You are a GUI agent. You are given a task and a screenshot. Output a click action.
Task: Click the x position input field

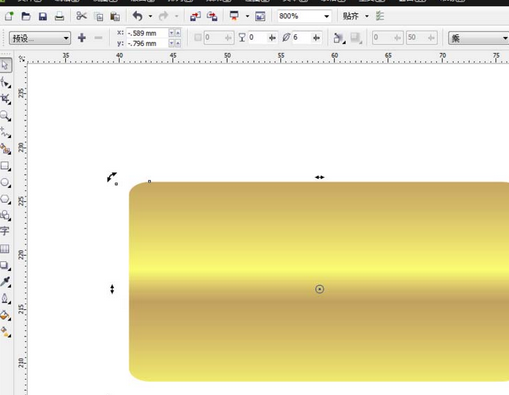(147, 33)
